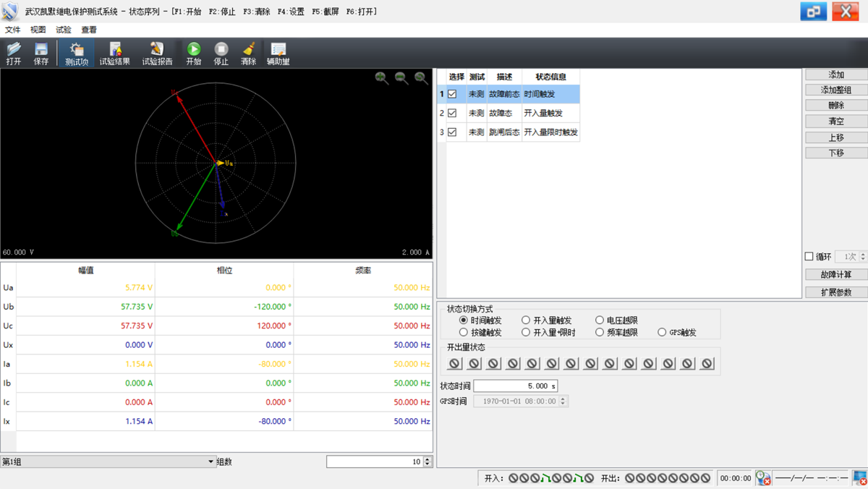Click the 清除 broom icon in toolbar

(248, 49)
